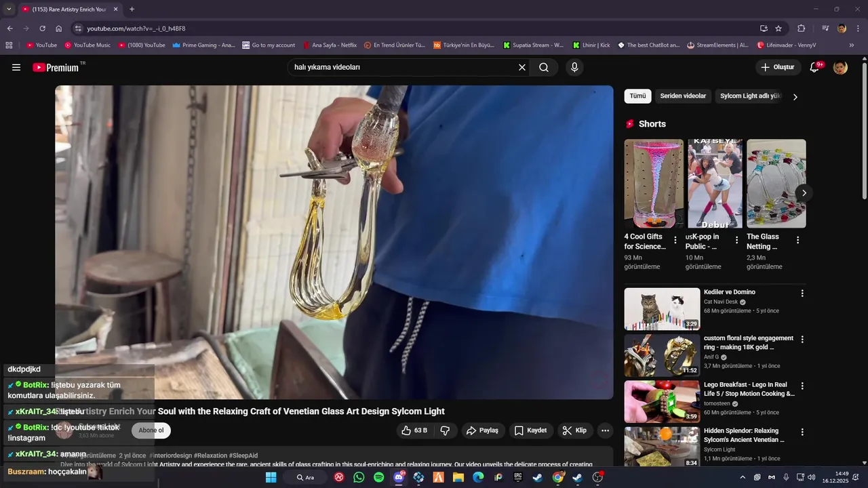868x488 pixels.
Task: Run search with the magnifier button
Action: [x=544, y=67]
